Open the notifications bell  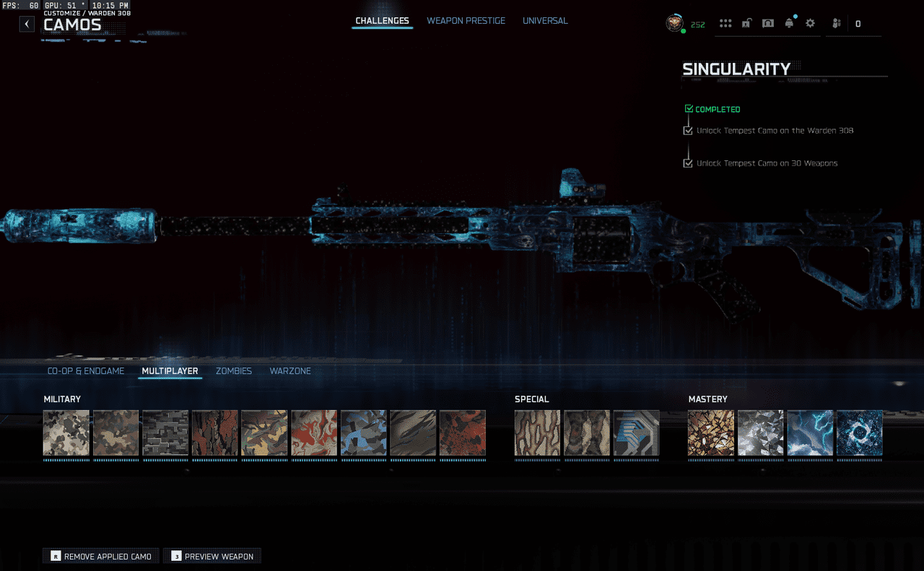(x=789, y=24)
